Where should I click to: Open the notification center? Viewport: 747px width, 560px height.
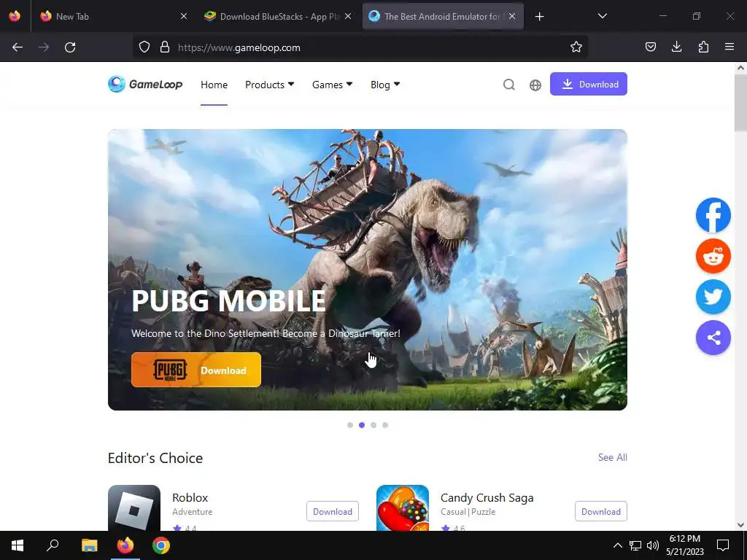[x=723, y=545]
